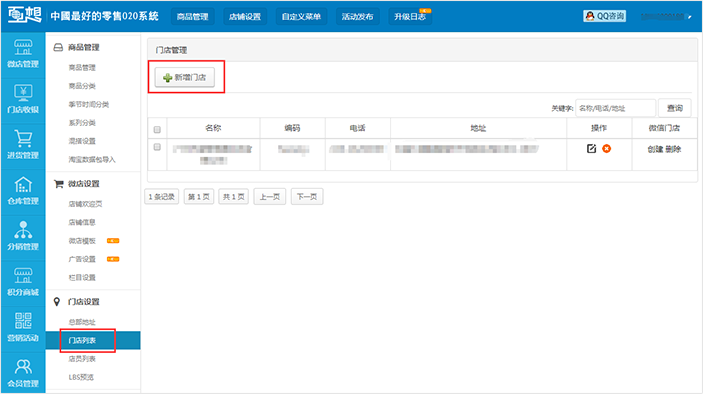The height and width of the screenshot is (394, 703).
Task: Open 门店收银 sidebar icon
Action: pyautogui.click(x=23, y=100)
